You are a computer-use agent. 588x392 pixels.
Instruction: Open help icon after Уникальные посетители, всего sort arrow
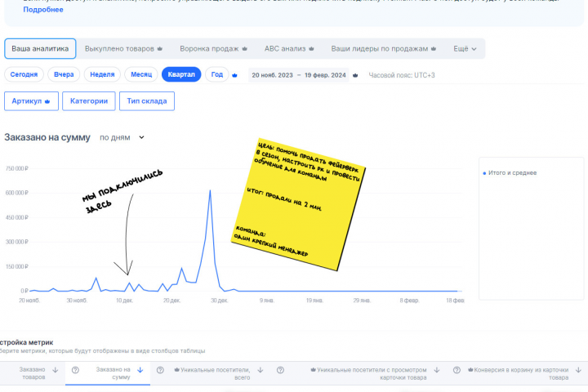coord(280,370)
